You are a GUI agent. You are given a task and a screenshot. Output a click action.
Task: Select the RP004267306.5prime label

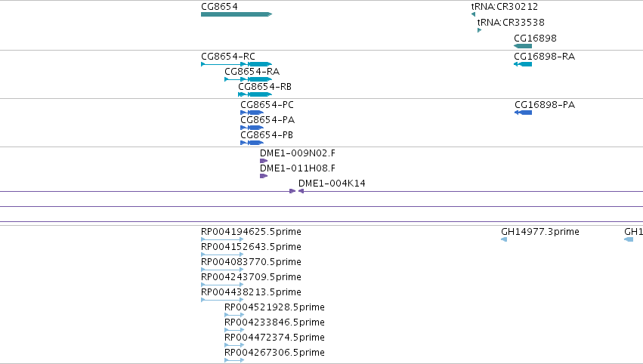pyautogui.click(x=274, y=353)
